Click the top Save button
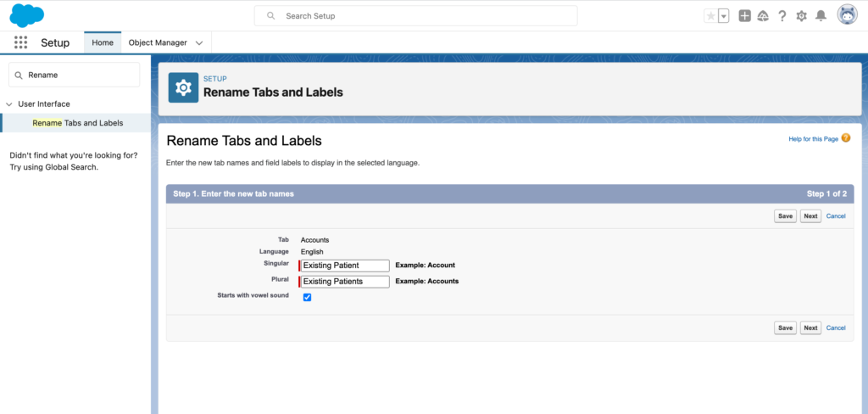Viewport: 868px width, 414px height. tap(785, 216)
